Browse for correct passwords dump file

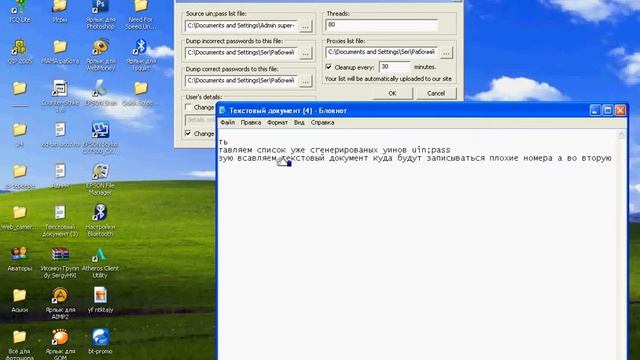(x=306, y=81)
